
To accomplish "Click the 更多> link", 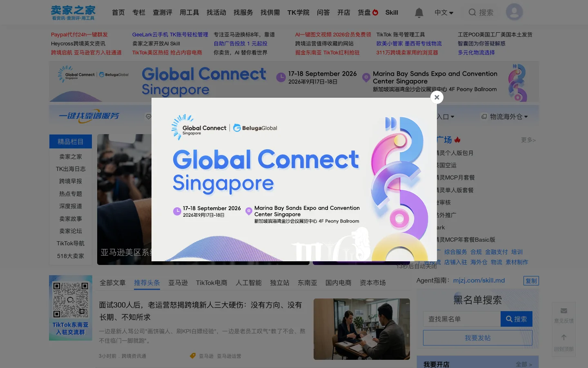I will [x=528, y=140].
